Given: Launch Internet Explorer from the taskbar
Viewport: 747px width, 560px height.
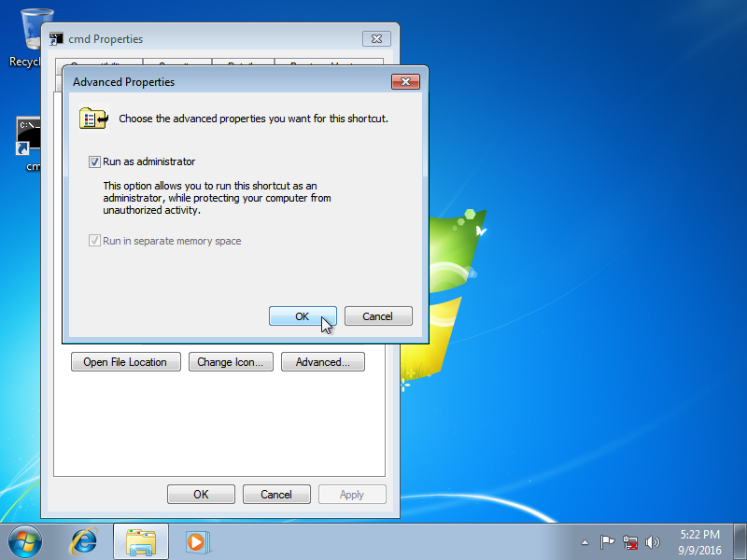Looking at the screenshot, I should click(84, 542).
